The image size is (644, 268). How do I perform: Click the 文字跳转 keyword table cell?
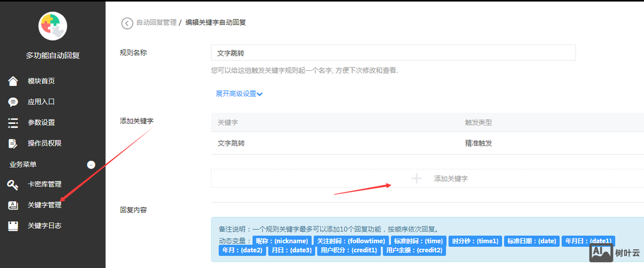232,144
